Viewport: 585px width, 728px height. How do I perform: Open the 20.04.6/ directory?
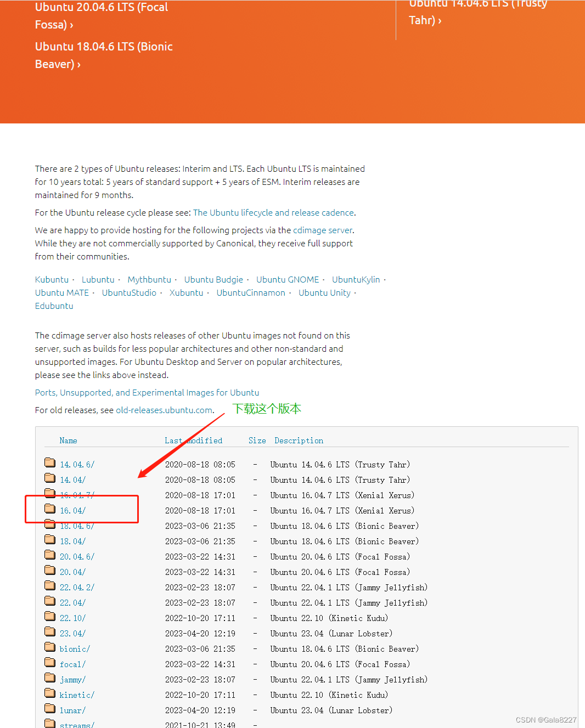[77, 557]
